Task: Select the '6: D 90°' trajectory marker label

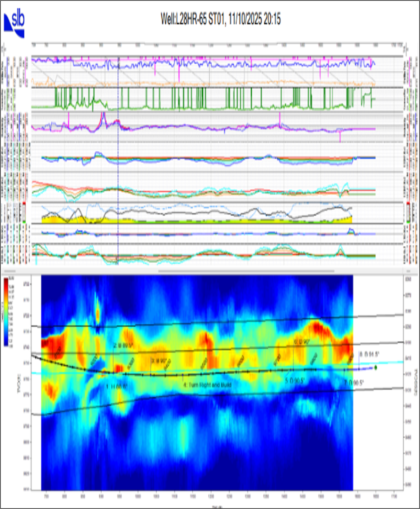Action: 302,342
